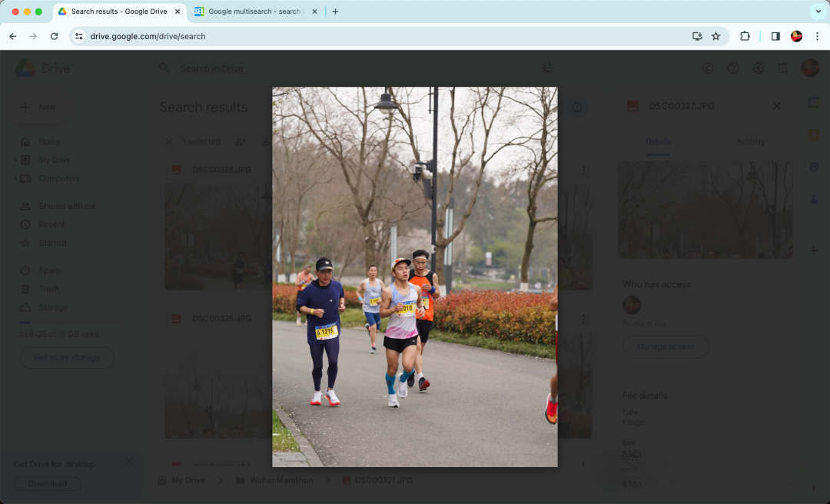Go back in browser history
The image size is (830, 504).
point(13,36)
